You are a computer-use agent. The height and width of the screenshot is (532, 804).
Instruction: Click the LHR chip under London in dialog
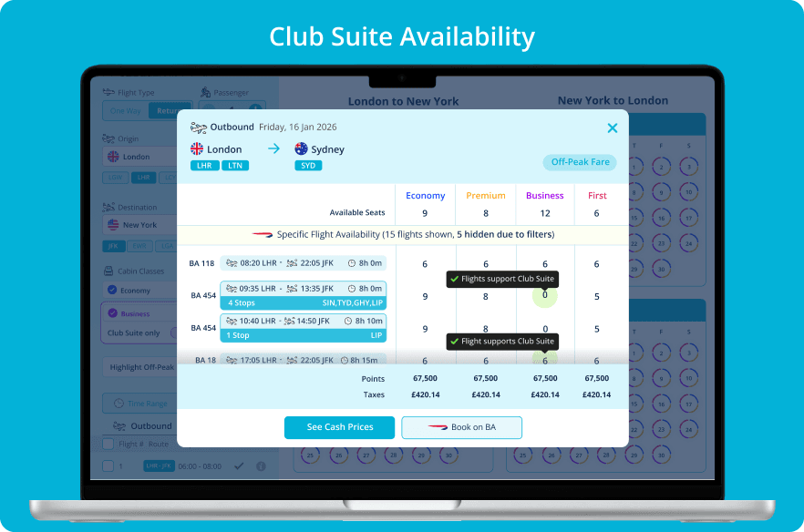click(204, 166)
